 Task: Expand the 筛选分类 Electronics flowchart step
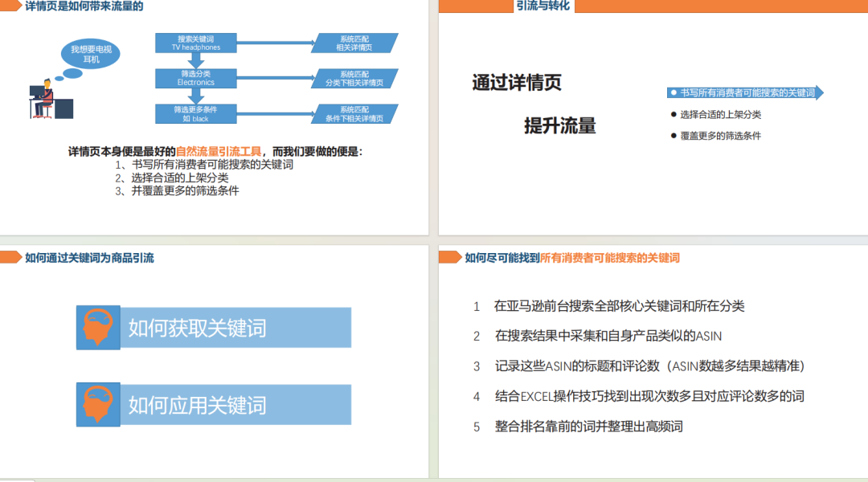point(195,79)
